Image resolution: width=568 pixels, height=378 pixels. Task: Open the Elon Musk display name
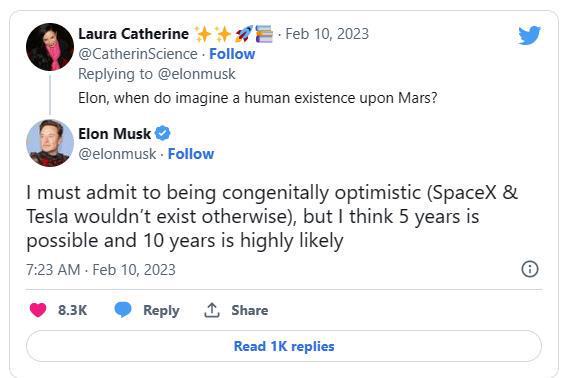pos(114,133)
